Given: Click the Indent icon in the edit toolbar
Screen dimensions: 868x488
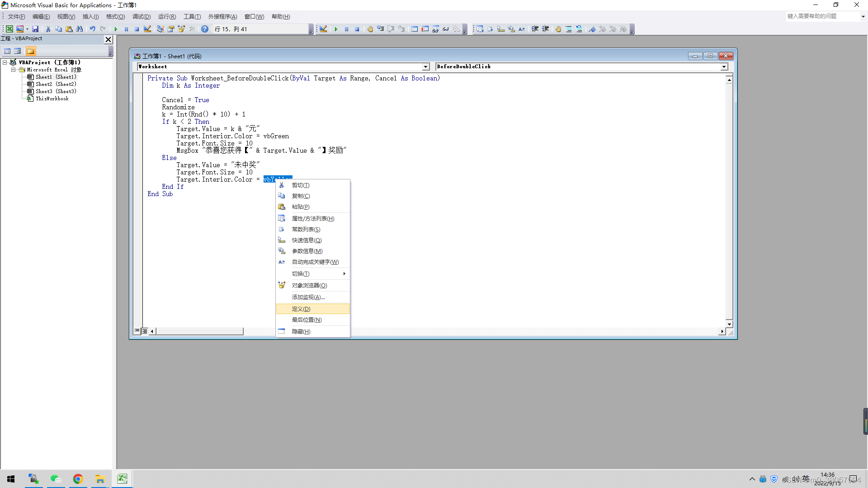Looking at the screenshot, I should click(x=535, y=29).
